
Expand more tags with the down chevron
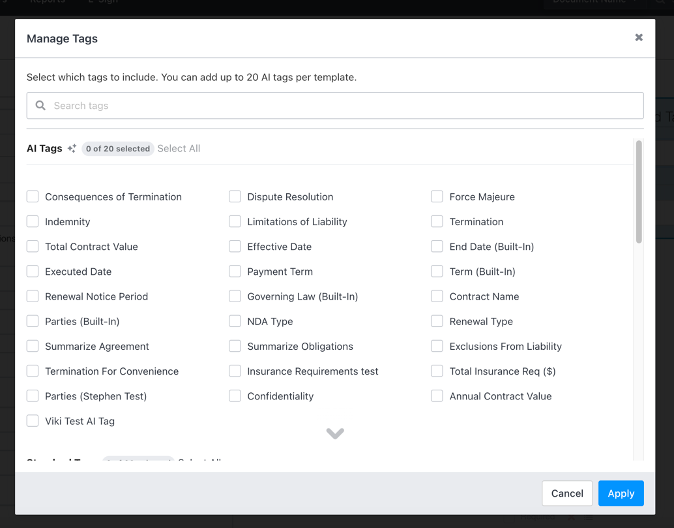335,433
